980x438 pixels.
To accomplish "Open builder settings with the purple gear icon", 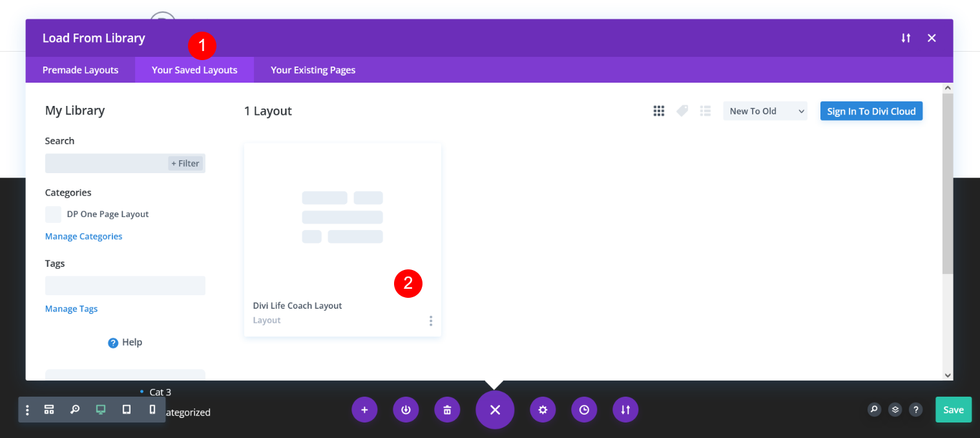I will click(543, 409).
